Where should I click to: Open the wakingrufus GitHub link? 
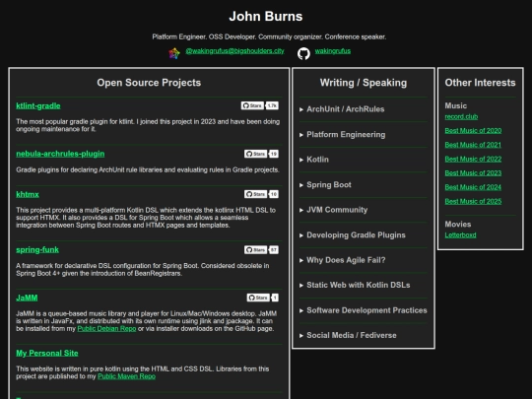333,51
